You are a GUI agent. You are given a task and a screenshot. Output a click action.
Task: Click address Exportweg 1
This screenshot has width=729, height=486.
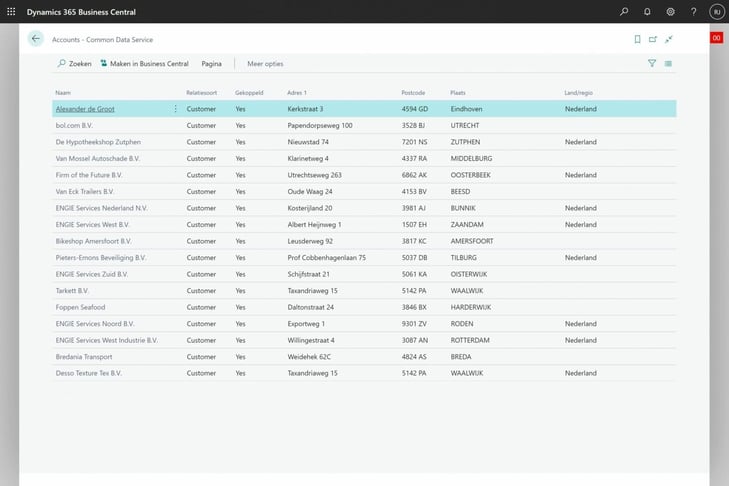pyautogui.click(x=306, y=324)
